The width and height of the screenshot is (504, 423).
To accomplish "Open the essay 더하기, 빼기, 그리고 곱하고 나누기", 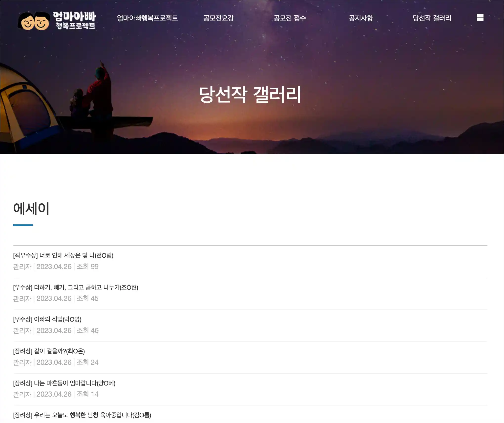I will coord(76,287).
